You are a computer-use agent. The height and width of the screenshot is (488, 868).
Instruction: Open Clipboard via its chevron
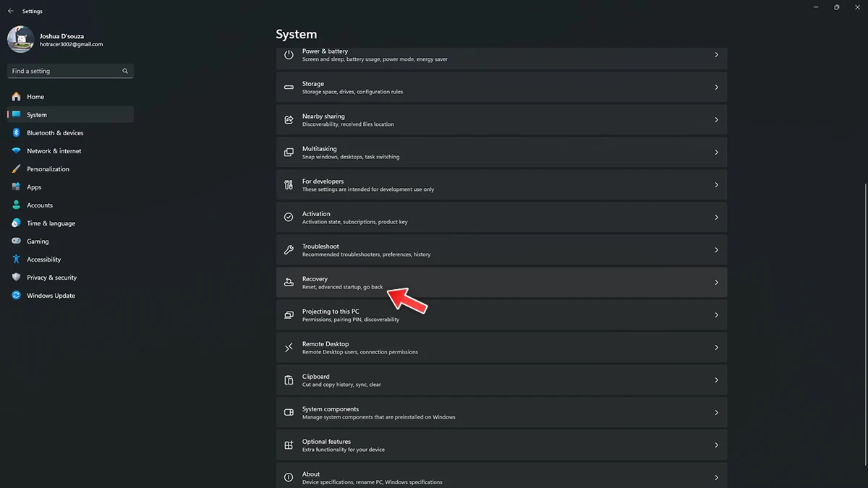(716, 380)
